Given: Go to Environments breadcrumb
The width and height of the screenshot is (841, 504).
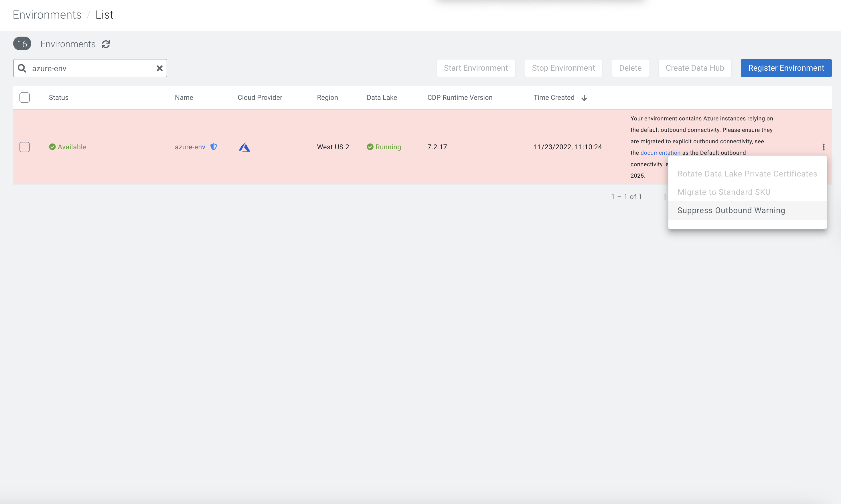Looking at the screenshot, I should click(47, 15).
